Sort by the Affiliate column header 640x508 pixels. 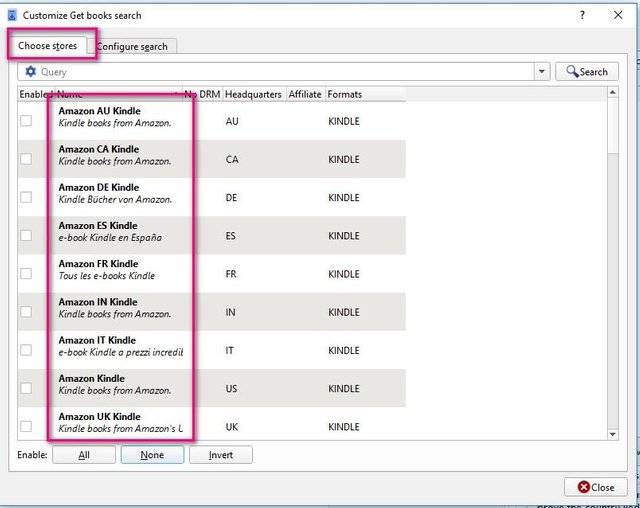[305, 94]
